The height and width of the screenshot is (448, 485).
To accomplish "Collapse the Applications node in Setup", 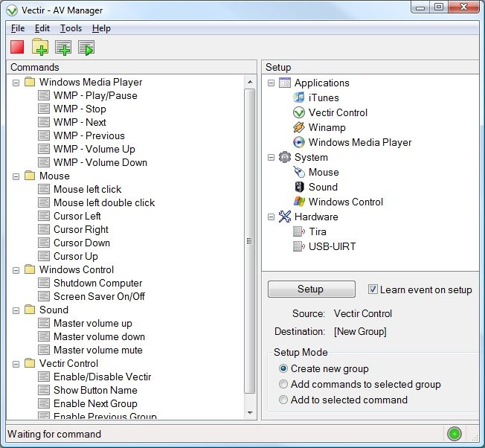I will [x=271, y=83].
